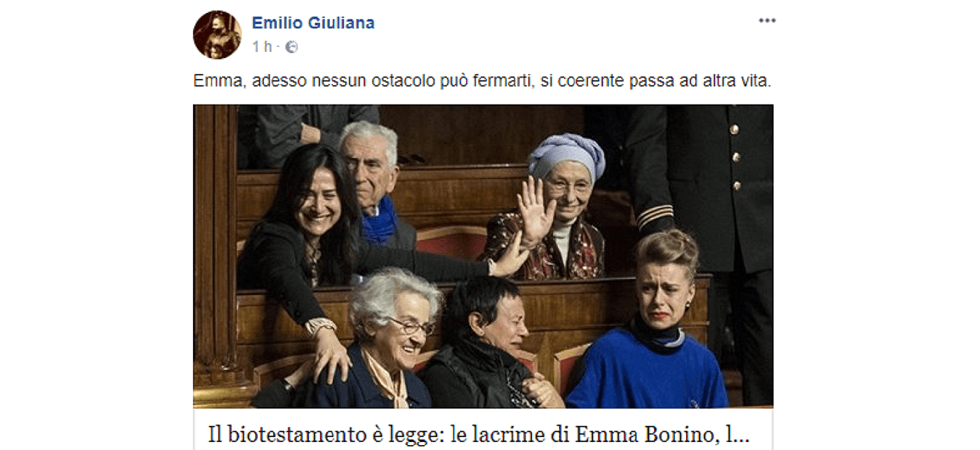Image resolution: width=980 pixels, height=450 pixels.
Task: Click the waving hand in the photo
Action: click(x=535, y=211)
